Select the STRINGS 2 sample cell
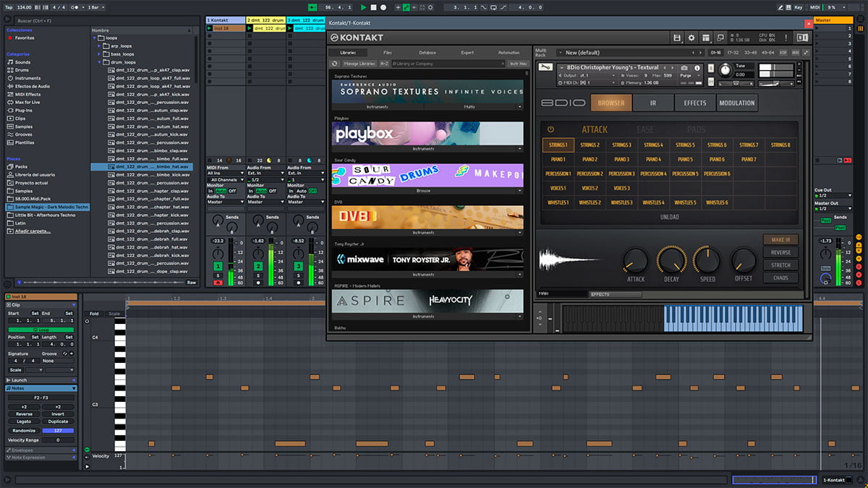The width and height of the screenshot is (868, 488). pos(590,145)
